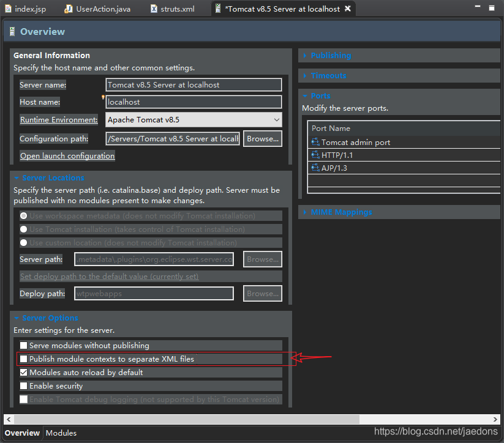504x443 pixels.
Task: Expand the Timeouts section
Action: pyautogui.click(x=305, y=75)
